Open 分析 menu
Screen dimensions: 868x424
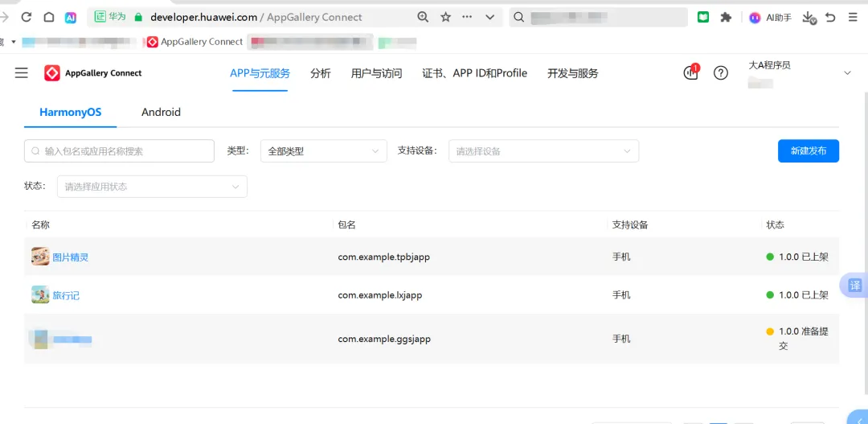[x=321, y=73]
